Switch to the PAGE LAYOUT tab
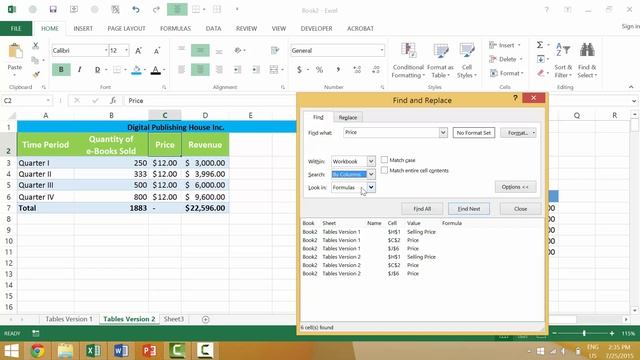 (x=126, y=29)
